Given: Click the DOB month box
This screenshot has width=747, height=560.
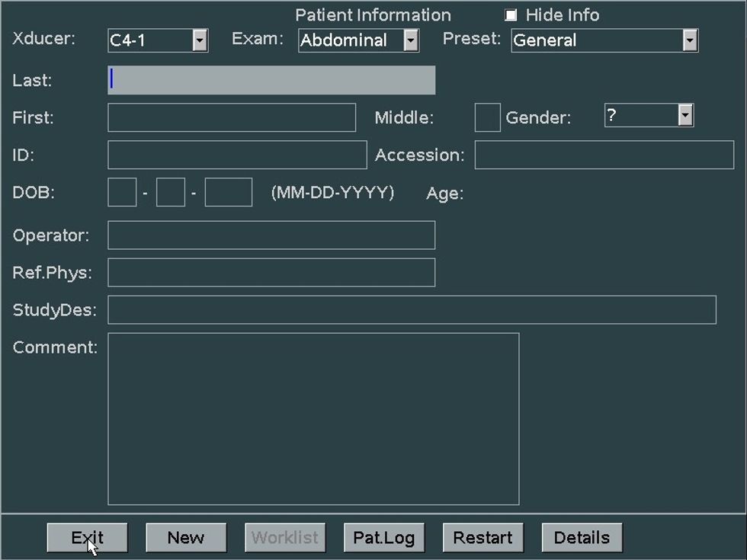Looking at the screenshot, I should coord(122,193).
